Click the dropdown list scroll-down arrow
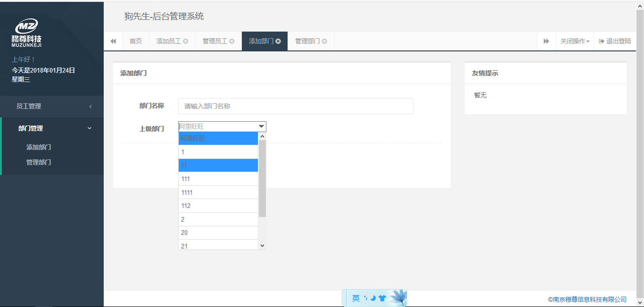 [x=263, y=246]
